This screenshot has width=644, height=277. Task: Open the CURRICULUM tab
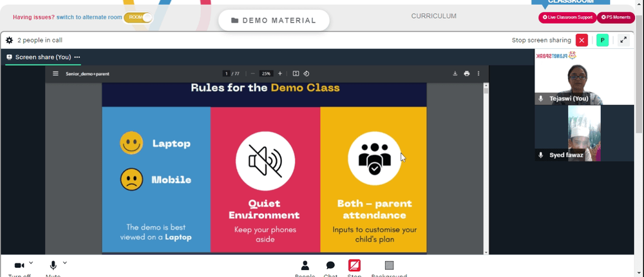(x=433, y=16)
